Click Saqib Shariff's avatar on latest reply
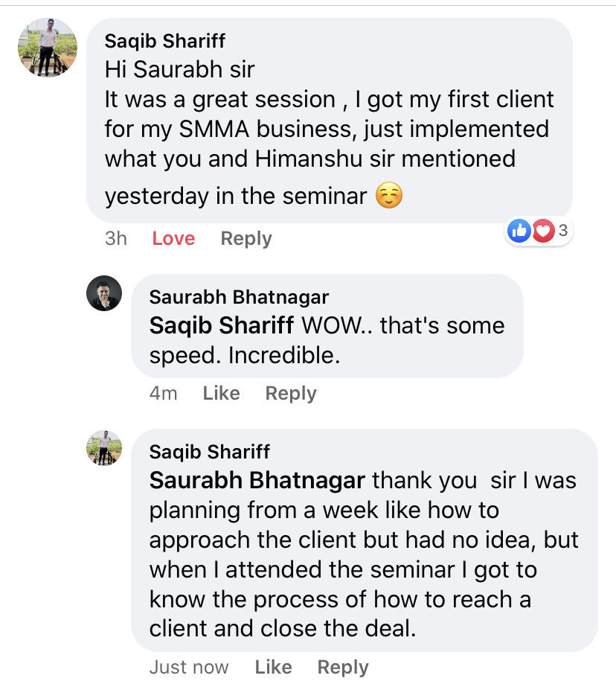The height and width of the screenshot is (687, 616). coord(104,447)
